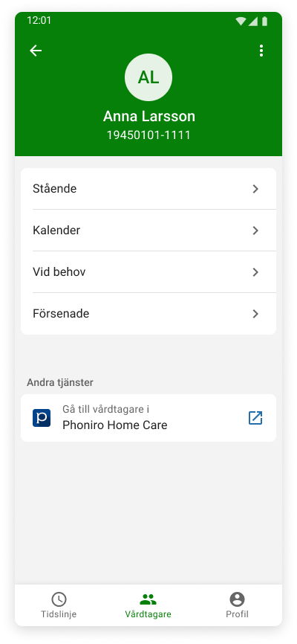Screen dimensions: 297x644
Task: Go to Phoniro Home Care link
Action: 148,418
